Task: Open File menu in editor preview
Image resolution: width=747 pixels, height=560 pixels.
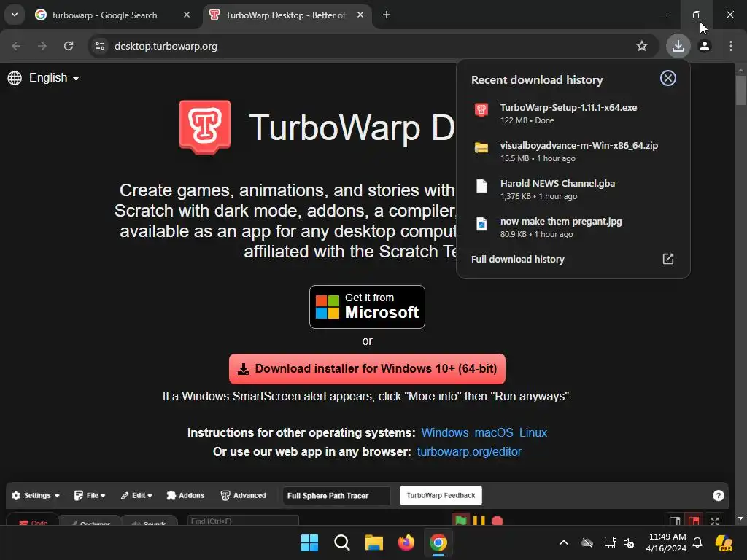Action: [x=90, y=495]
